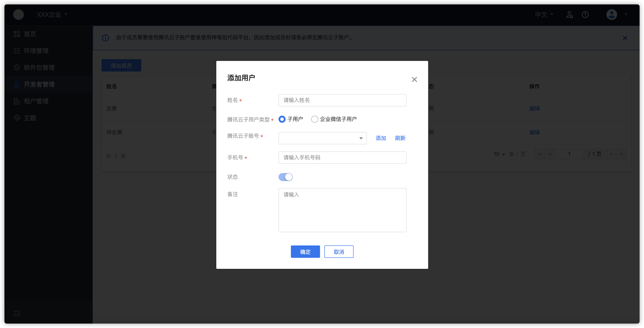Click the user management icon in header
The width and height of the screenshot is (644, 328).
(x=569, y=15)
